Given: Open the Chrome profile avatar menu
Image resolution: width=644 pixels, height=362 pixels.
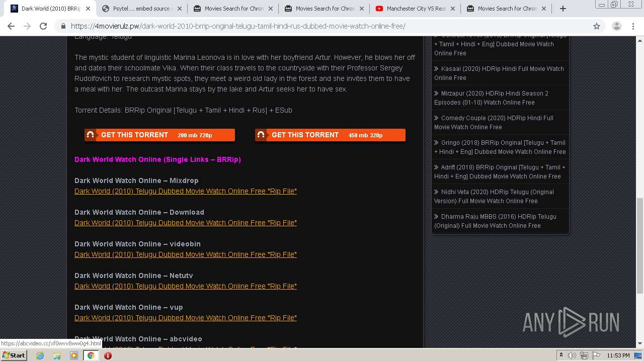Looking at the screenshot, I should click(616, 26).
